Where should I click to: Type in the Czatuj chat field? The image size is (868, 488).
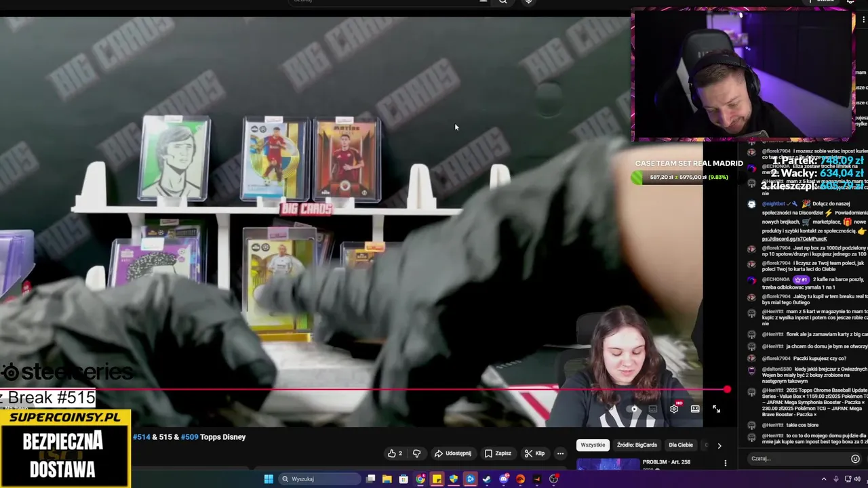[x=797, y=459]
